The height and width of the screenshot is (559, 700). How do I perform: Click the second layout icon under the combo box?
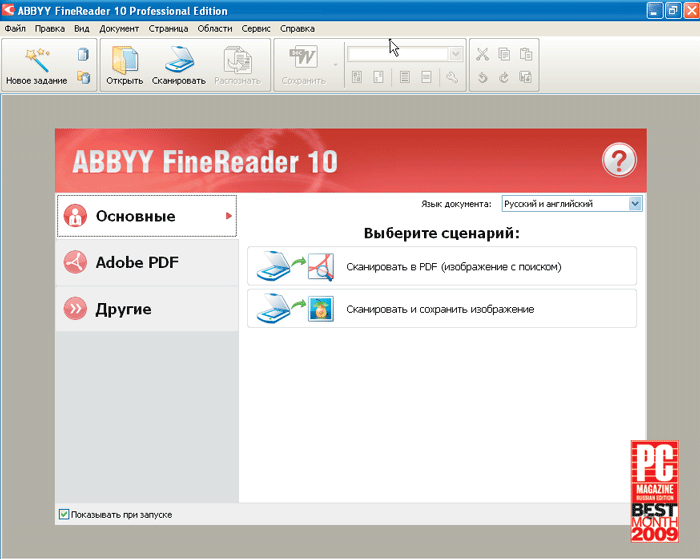378,77
